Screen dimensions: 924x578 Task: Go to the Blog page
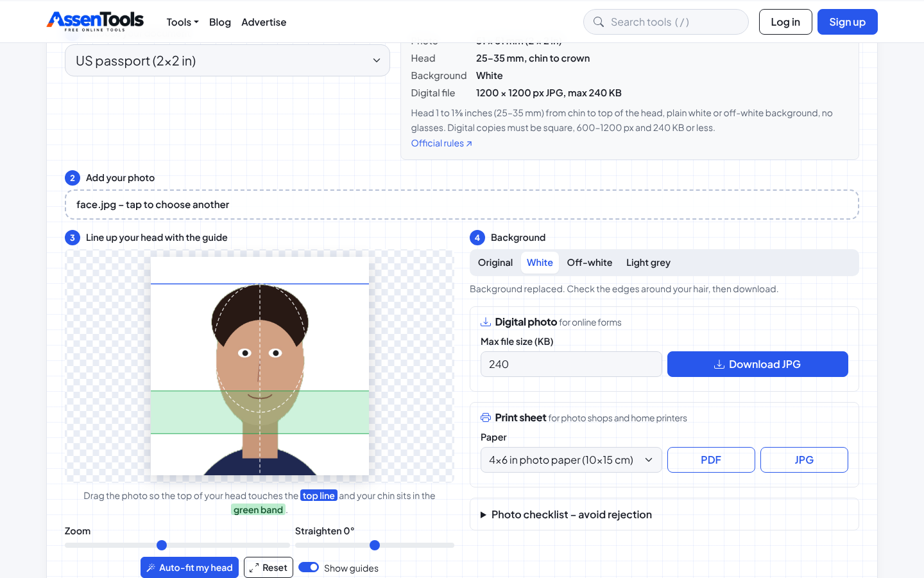coord(220,22)
